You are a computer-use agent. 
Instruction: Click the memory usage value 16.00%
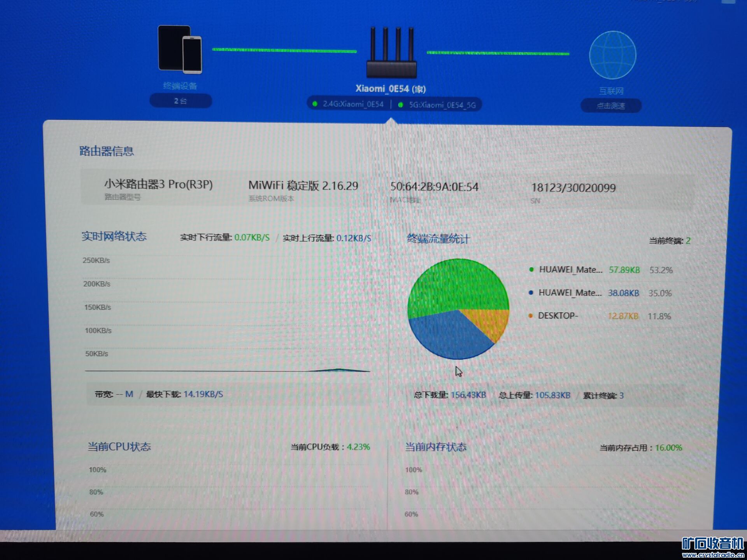click(668, 448)
